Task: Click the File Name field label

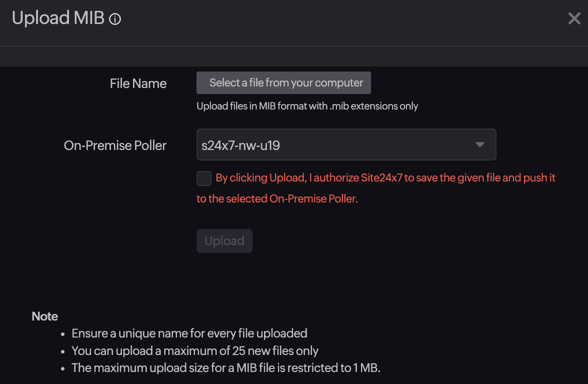Action: tap(138, 83)
